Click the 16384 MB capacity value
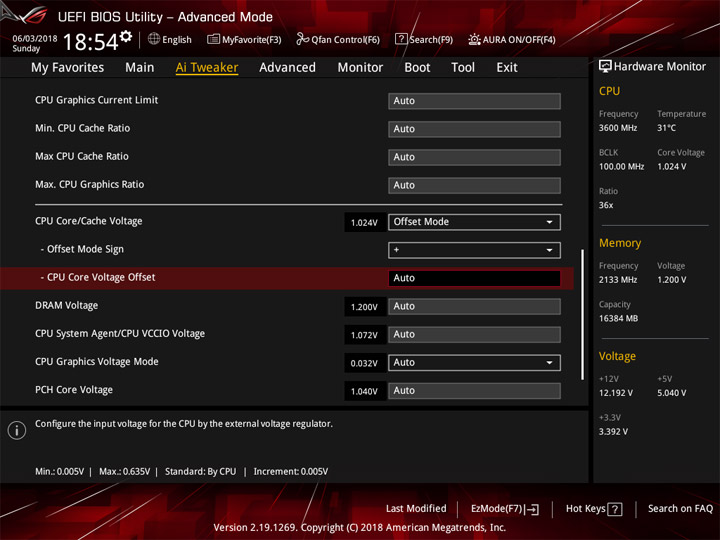This screenshot has height=540, width=720. point(619,318)
